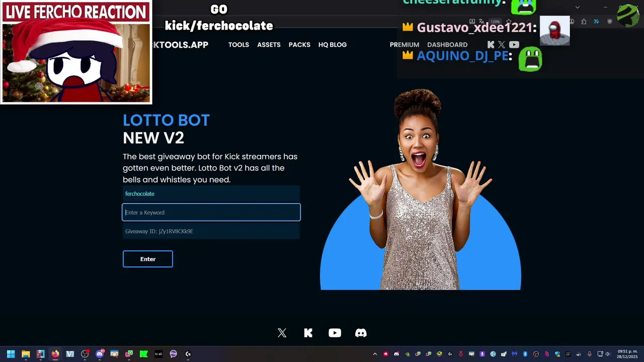Open the browser extensions puzzle icon

[x=584, y=22]
